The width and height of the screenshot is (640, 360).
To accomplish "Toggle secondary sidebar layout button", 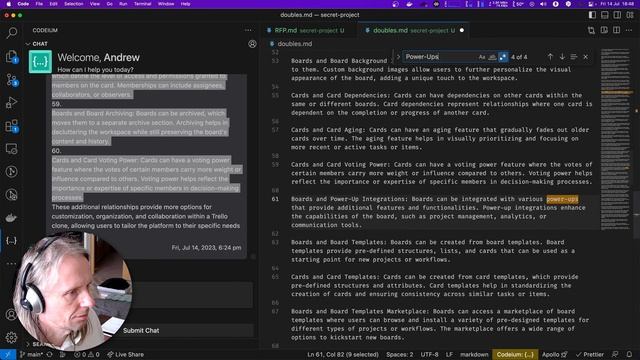I will tap(618, 15).
